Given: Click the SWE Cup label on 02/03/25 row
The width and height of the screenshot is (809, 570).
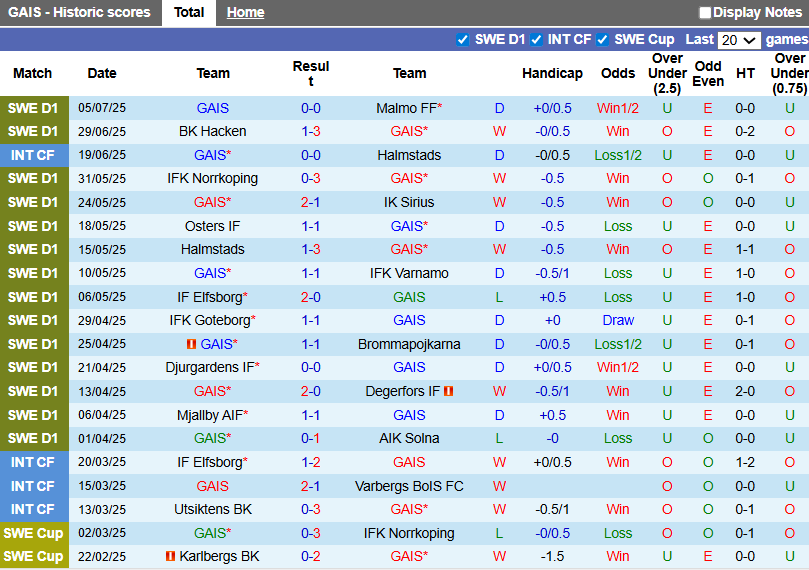Looking at the screenshot, I should pyautogui.click(x=33, y=533).
